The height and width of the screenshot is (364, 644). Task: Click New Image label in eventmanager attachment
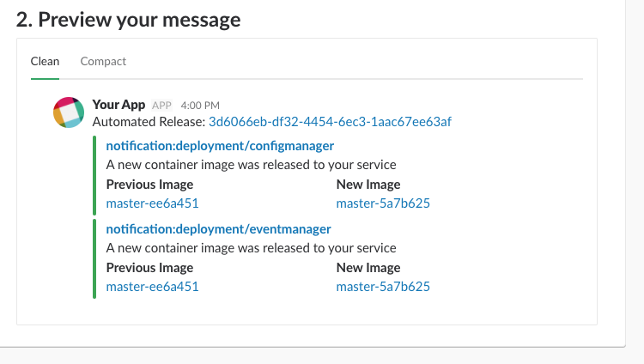point(368,268)
